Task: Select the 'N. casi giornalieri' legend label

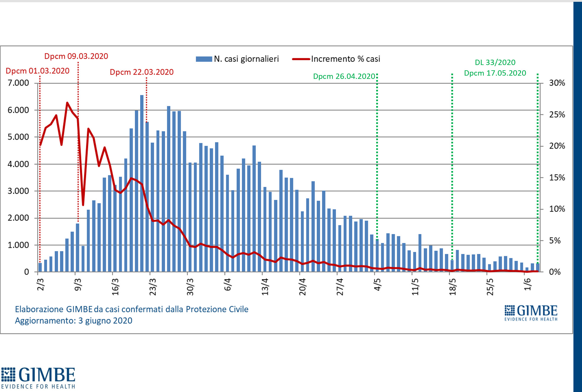Action: click(x=246, y=59)
